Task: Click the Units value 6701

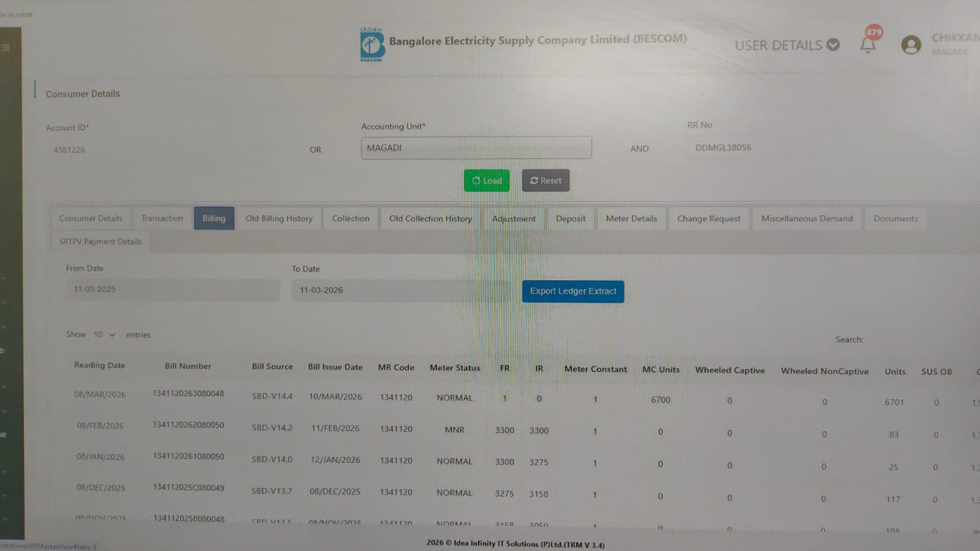Action: pyautogui.click(x=894, y=402)
